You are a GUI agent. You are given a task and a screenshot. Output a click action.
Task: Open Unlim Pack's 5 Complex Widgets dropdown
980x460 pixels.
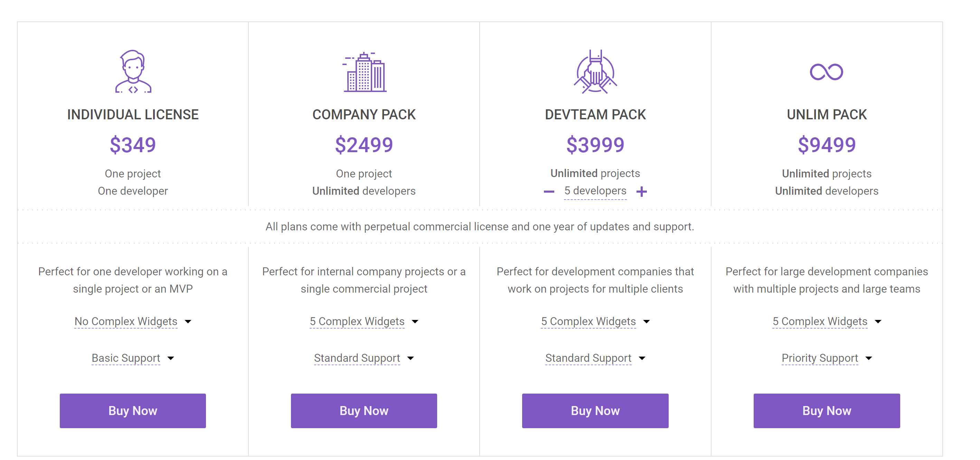point(826,321)
